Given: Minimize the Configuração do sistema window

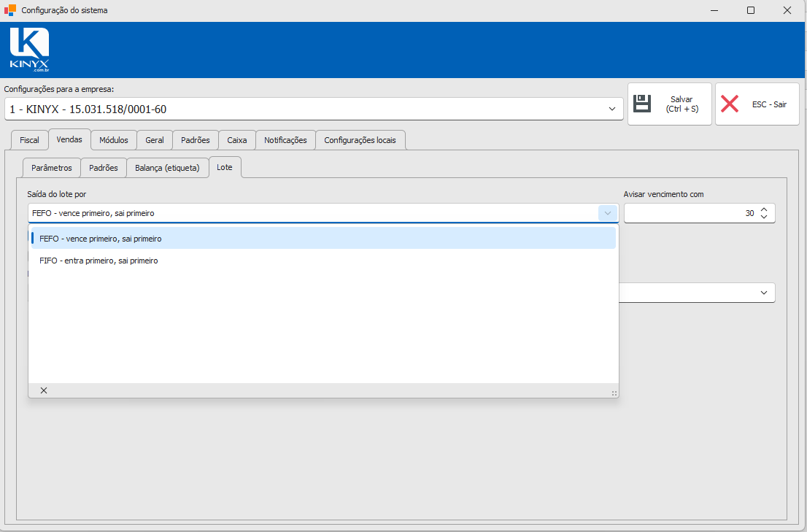Looking at the screenshot, I should [x=714, y=10].
